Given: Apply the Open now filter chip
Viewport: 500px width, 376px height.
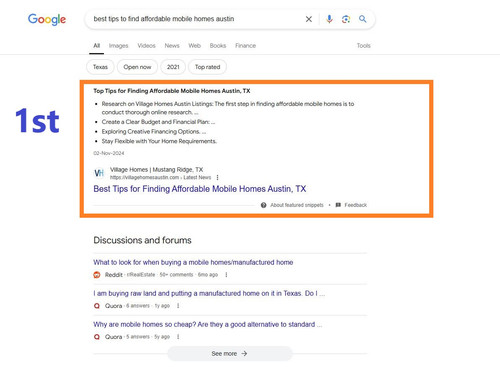Looking at the screenshot, I should point(137,67).
